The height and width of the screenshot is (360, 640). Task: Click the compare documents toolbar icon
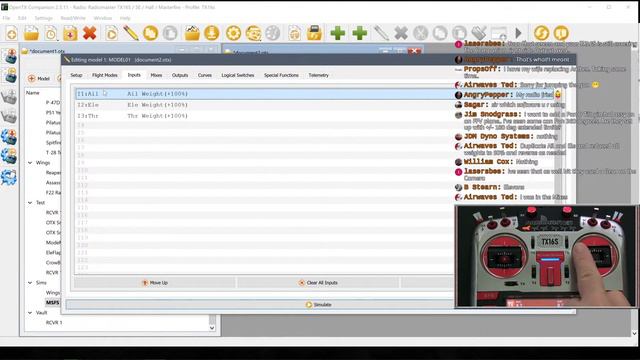point(294,33)
